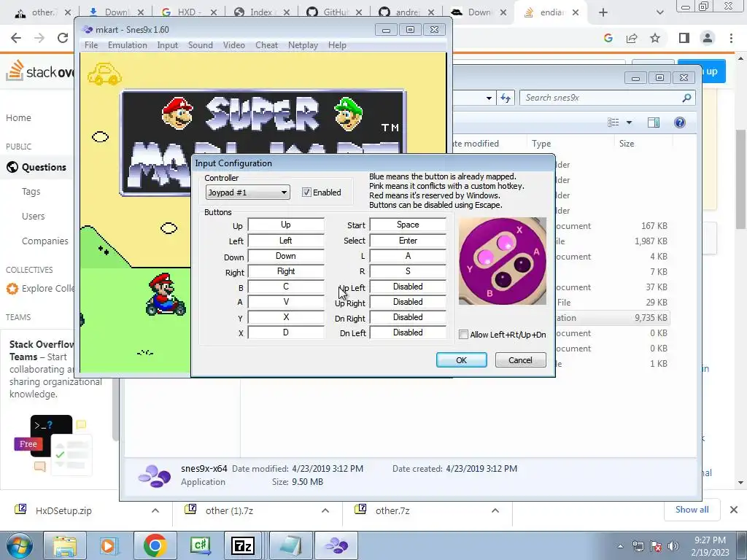
Task: Open Explorer address bar history dropdown
Action: [x=489, y=98]
